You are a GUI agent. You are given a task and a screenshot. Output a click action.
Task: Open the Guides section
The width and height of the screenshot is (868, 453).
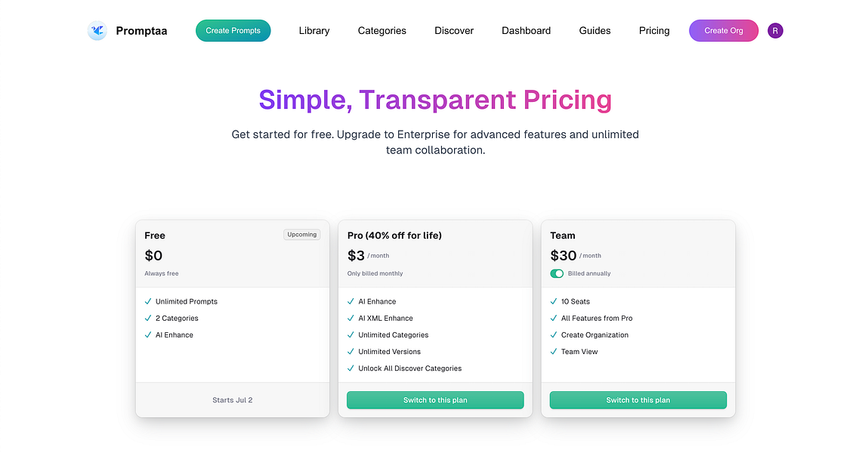click(595, 31)
